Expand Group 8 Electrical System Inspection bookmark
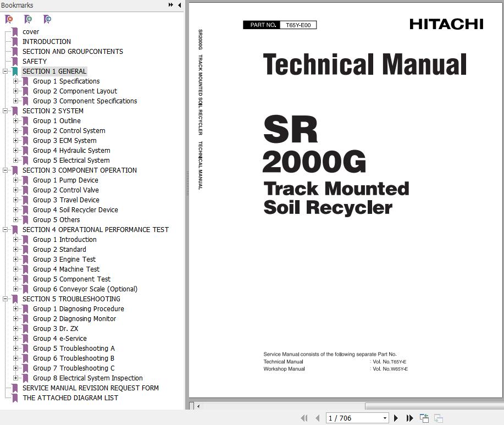Image resolution: width=504 pixels, height=425 pixels. [15, 378]
